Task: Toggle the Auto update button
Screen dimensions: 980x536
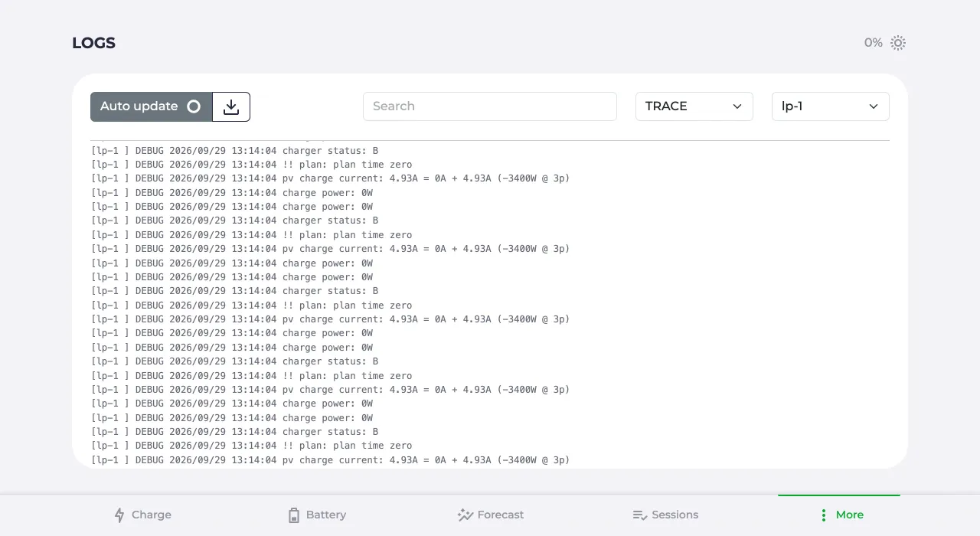Action: click(x=151, y=106)
